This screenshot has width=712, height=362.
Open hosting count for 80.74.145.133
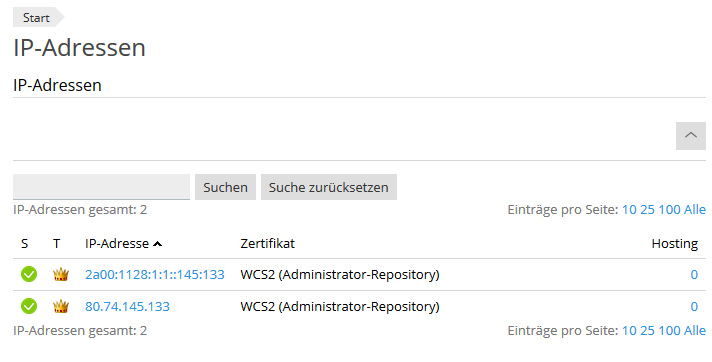pyautogui.click(x=694, y=306)
